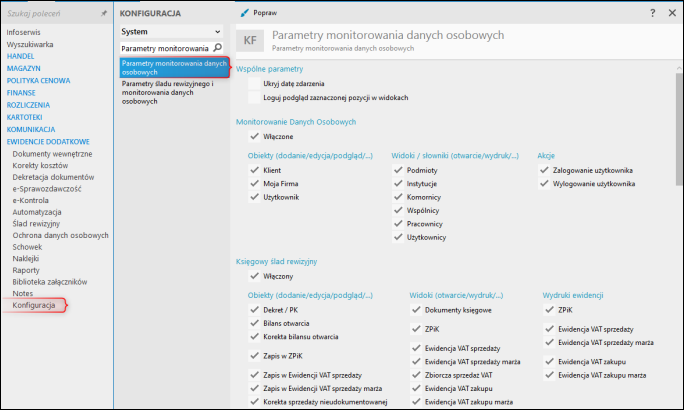The height and width of the screenshot is (410, 684).
Task: Open the Infoserwis link
Action: (x=25, y=33)
